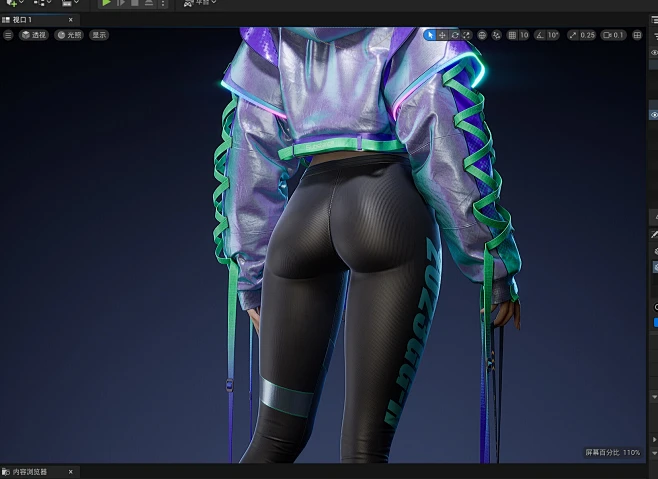Toggle the lower eye visibility icon in right panel
Viewport: 658px width, 479px height.
point(654,115)
